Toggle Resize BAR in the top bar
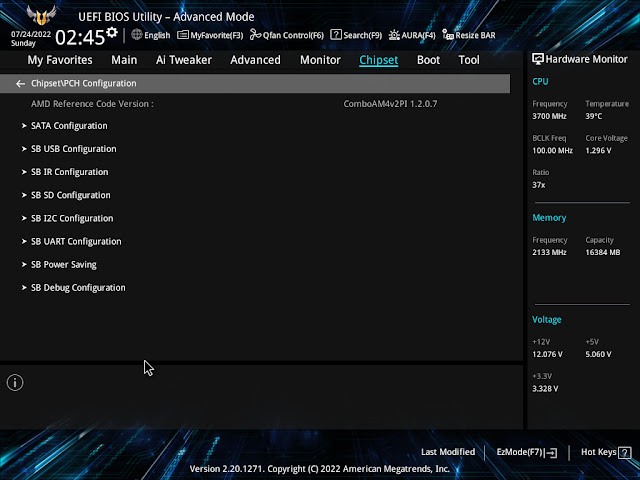640x480 pixels. click(469, 35)
